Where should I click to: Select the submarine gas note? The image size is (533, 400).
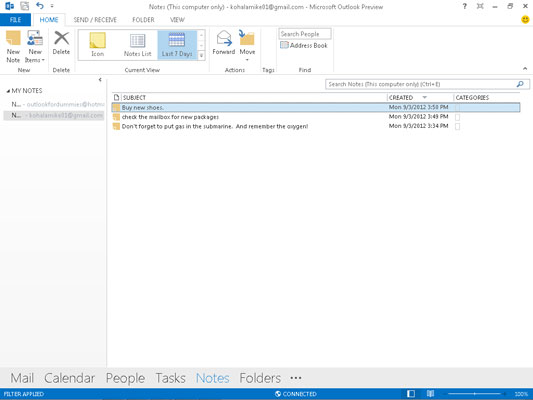316,126
